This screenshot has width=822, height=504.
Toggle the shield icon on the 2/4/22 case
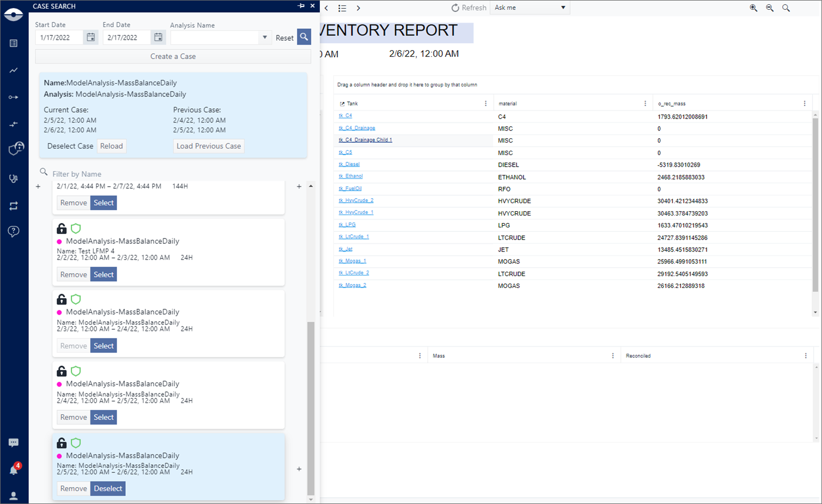click(x=76, y=371)
